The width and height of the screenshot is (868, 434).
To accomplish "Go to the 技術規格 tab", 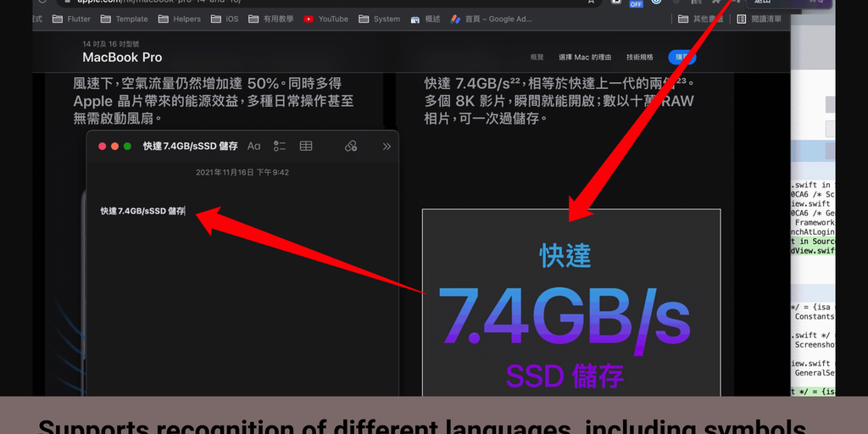I will 640,57.
